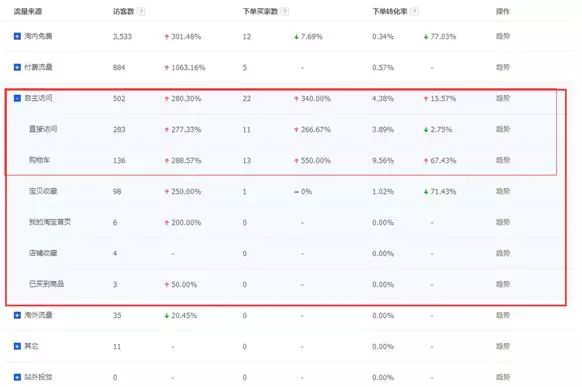View 趋势 for the 直接访问 row
The height and width of the screenshot is (387, 582).
[x=503, y=129]
